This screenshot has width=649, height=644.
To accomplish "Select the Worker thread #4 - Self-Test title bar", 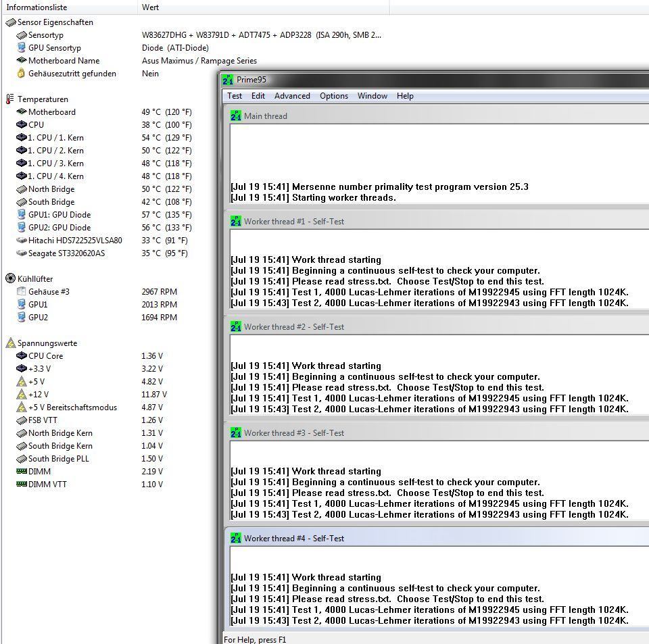I will pos(436,538).
